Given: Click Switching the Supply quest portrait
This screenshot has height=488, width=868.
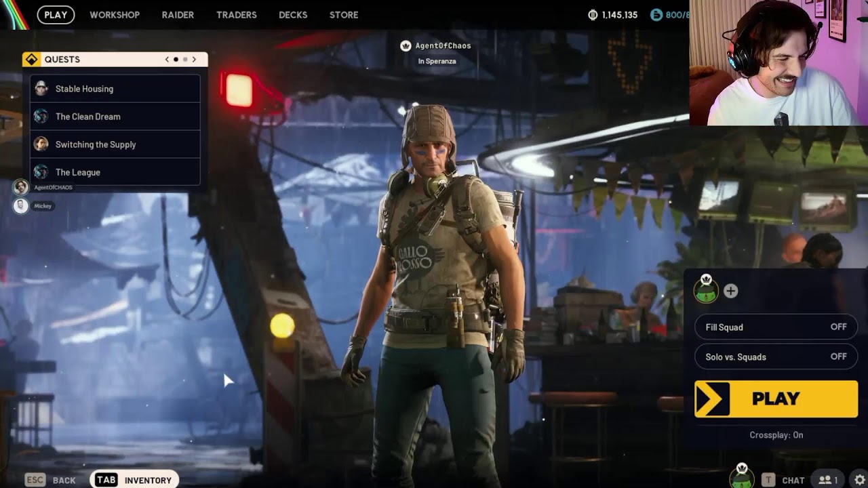Looking at the screenshot, I should [41, 144].
